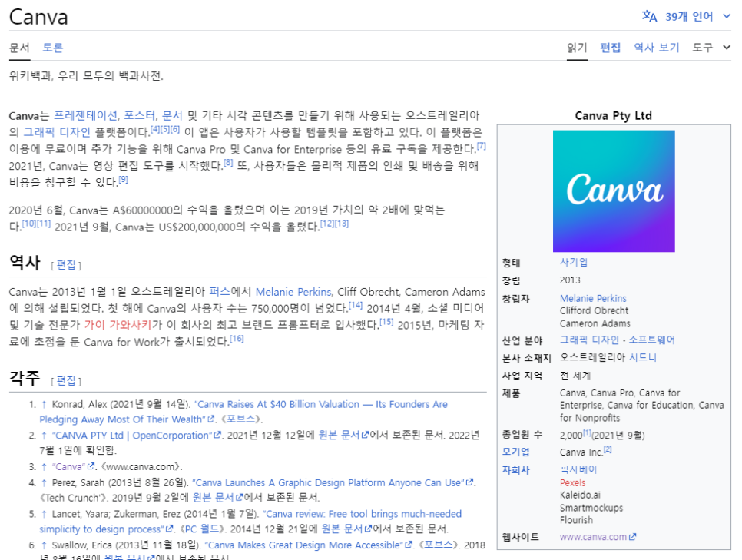
Task: Click footnote reference [13]
Action: coord(342,224)
